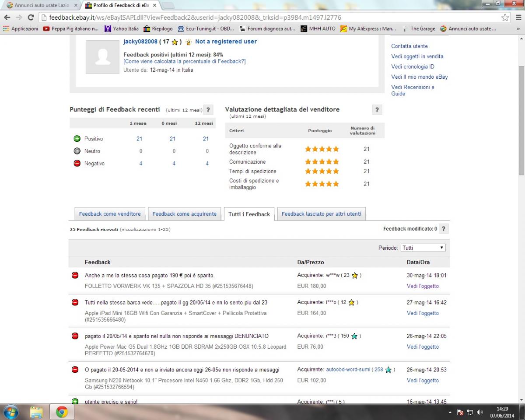525x420 pixels.
Task: Click the network icon in the system tray
Action: (470, 412)
